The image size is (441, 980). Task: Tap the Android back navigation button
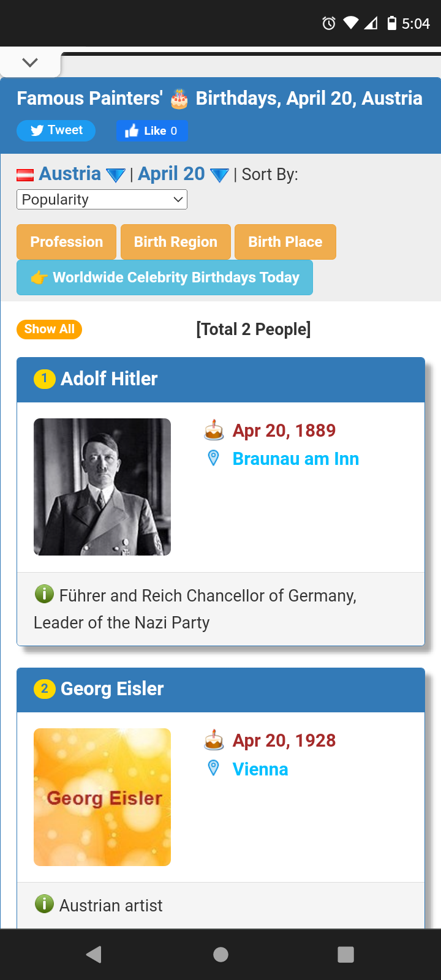94,954
